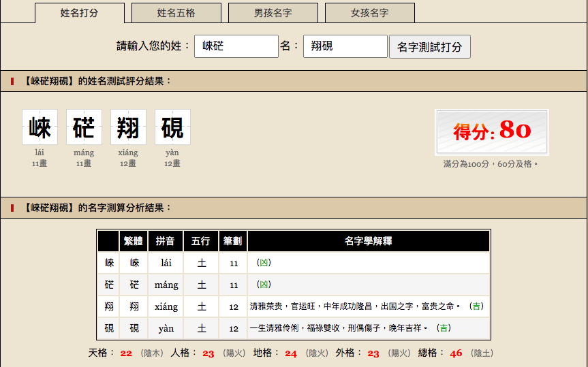Click simplified character 崃 in the table's first column
The height and width of the screenshot is (367, 588).
coord(109,263)
